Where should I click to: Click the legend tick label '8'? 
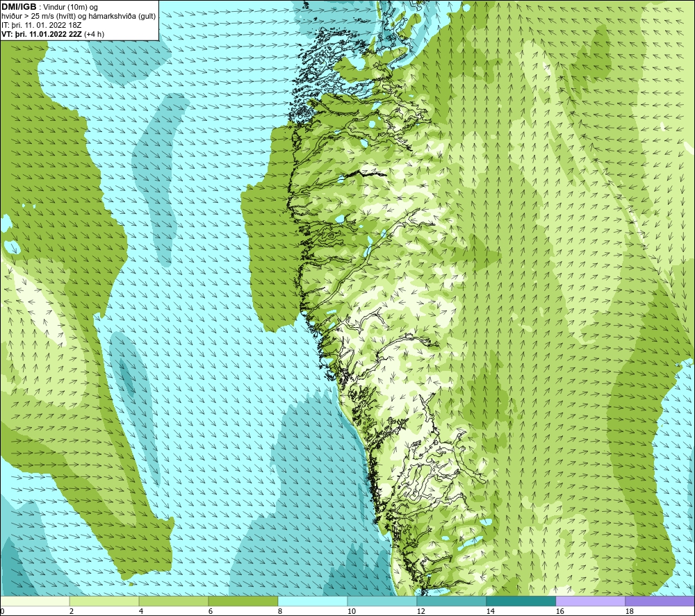(x=279, y=612)
